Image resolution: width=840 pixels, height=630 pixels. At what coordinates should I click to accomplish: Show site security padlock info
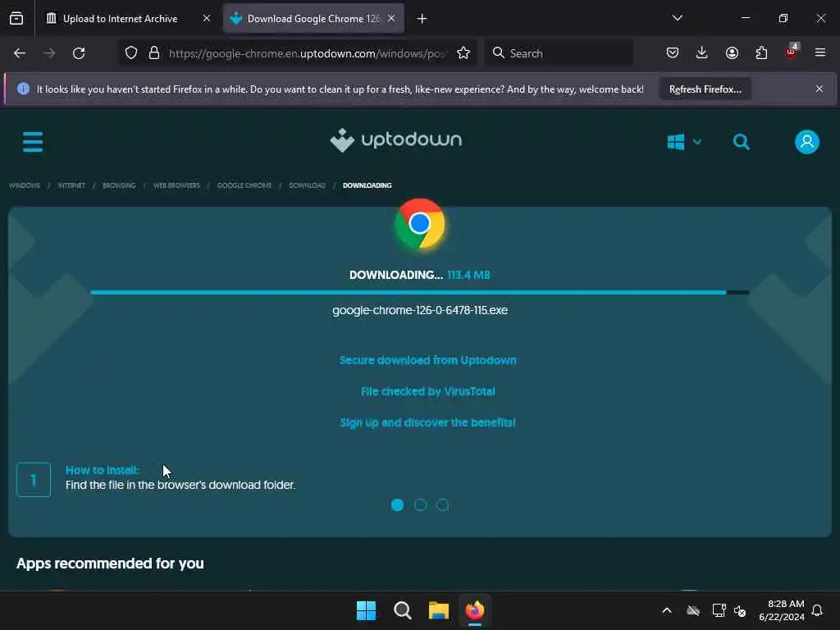[154, 53]
